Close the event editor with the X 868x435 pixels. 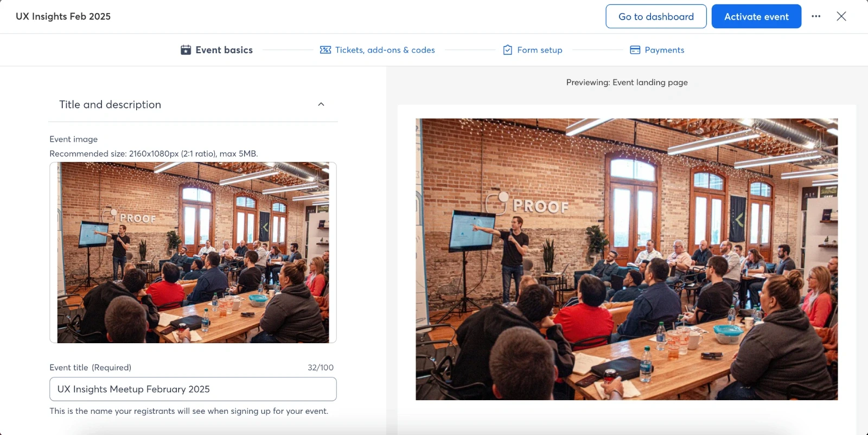[x=841, y=16]
